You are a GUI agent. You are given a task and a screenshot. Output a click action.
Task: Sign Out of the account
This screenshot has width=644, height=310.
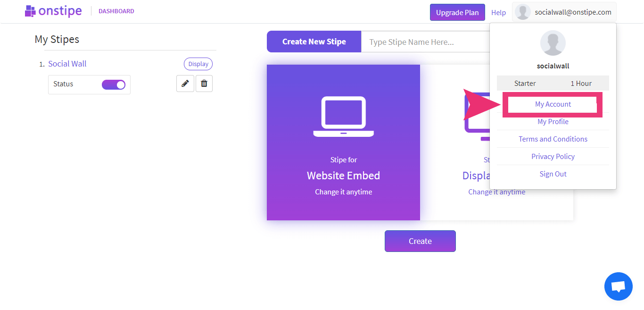pos(553,174)
